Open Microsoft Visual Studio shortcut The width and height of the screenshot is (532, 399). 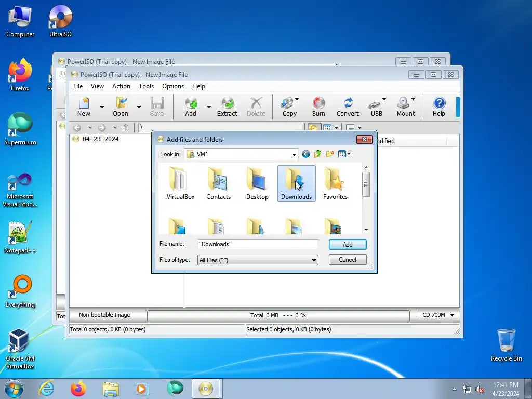click(20, 190)
